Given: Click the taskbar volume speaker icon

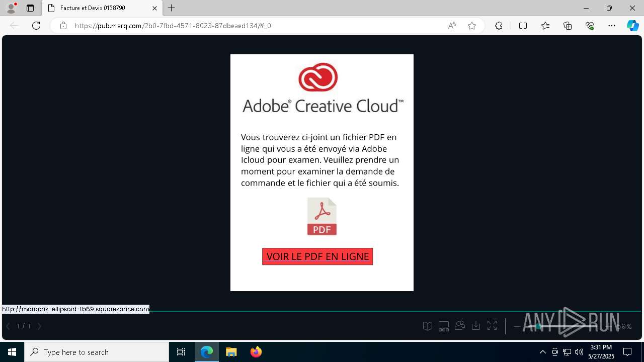Looking at the screenshot, I should (579, 352).
